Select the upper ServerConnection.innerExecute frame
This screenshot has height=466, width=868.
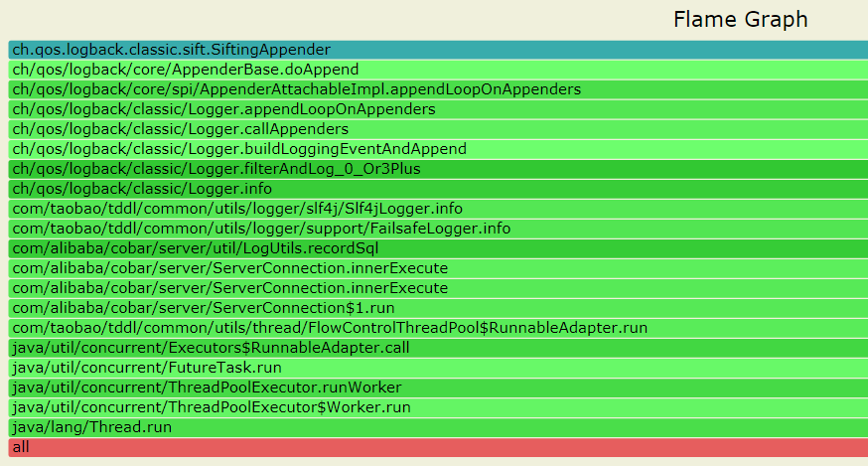[x=438, y=268]
